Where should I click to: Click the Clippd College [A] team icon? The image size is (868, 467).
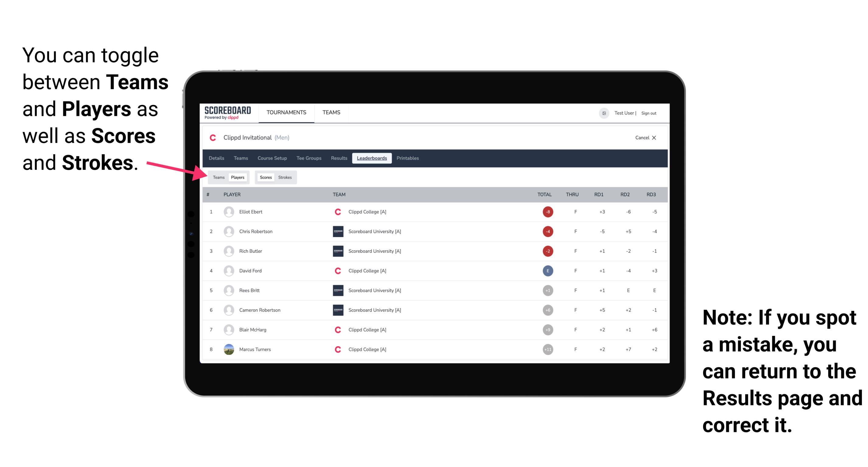pos(335,212)
